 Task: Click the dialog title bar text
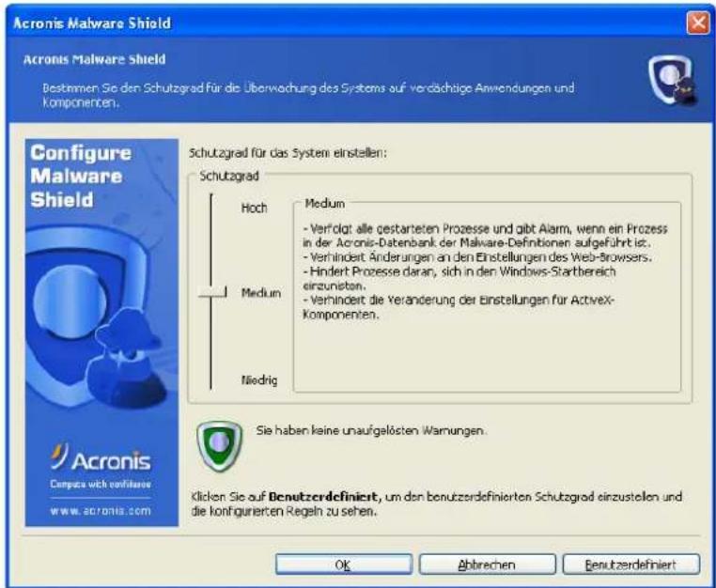pos(92,23)
